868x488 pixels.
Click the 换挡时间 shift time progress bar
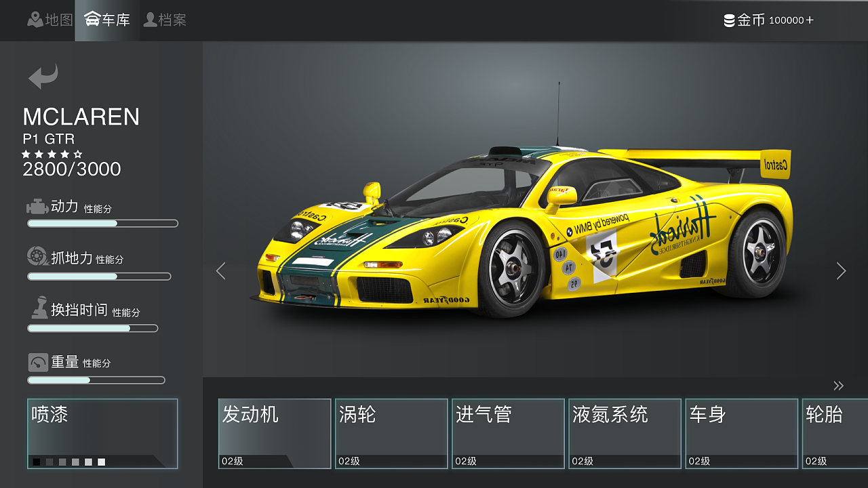click(93, 328)
